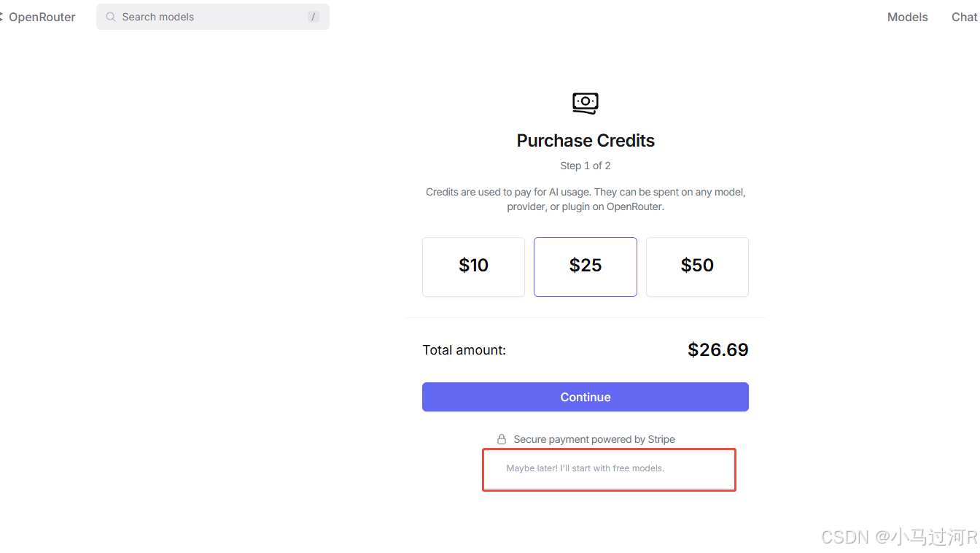Select the $25 credit amount
Screen dimensions: 980x553
586,267
